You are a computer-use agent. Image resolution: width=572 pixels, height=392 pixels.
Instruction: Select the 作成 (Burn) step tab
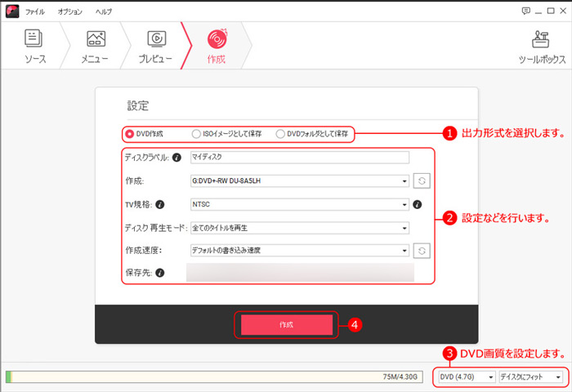[217, 47]
